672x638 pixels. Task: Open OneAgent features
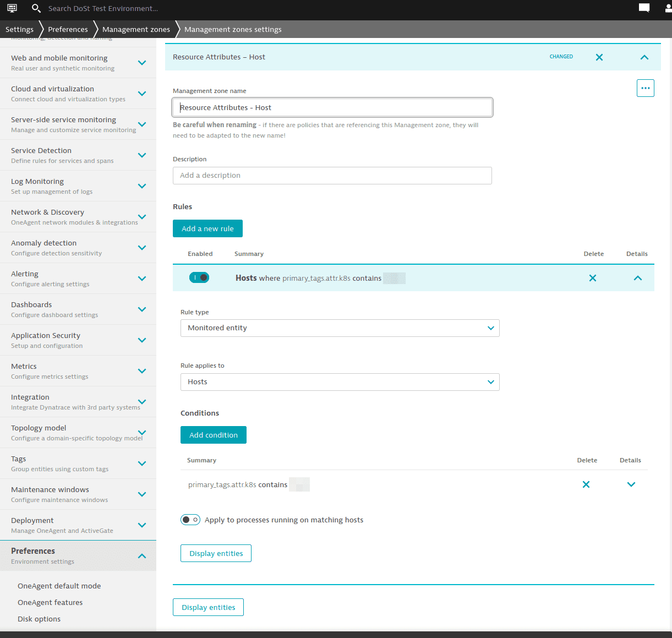click(50, 602)
